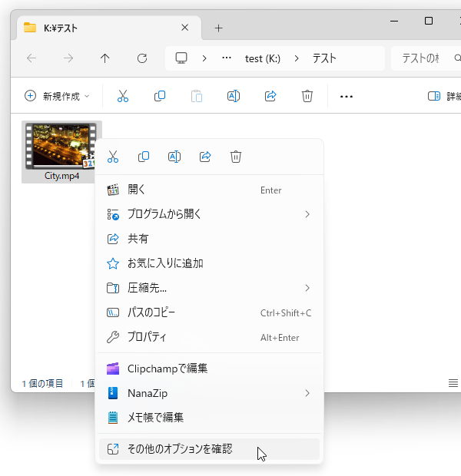Click the 1 個の項目 status text

(x=42, y=383)
